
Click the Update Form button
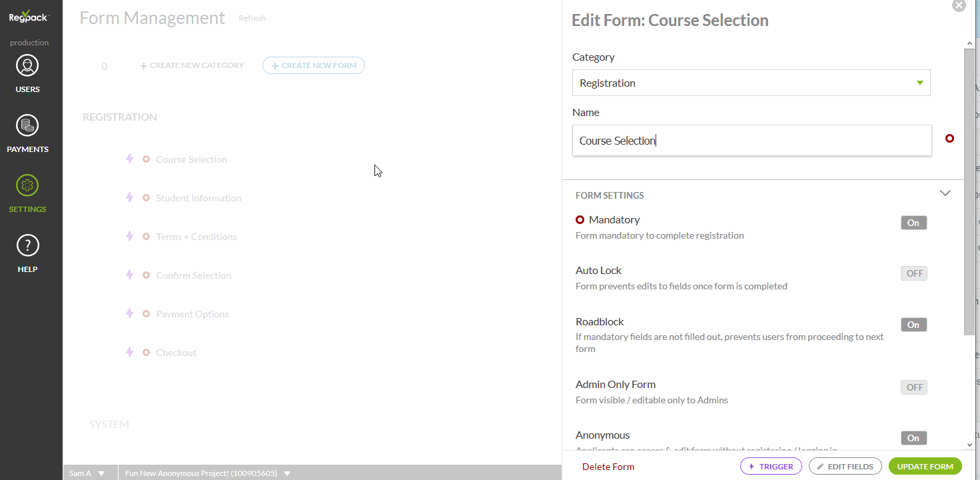925,467
